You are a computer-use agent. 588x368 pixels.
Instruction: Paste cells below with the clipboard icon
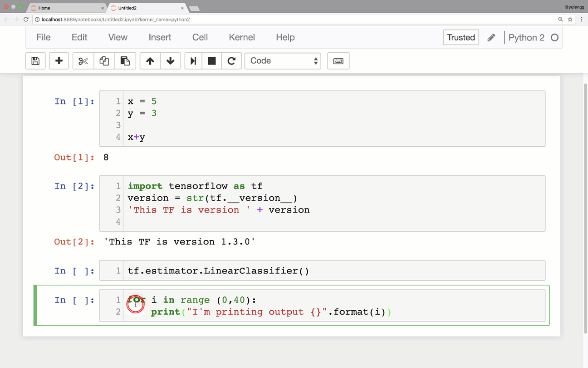pos(125,61)
